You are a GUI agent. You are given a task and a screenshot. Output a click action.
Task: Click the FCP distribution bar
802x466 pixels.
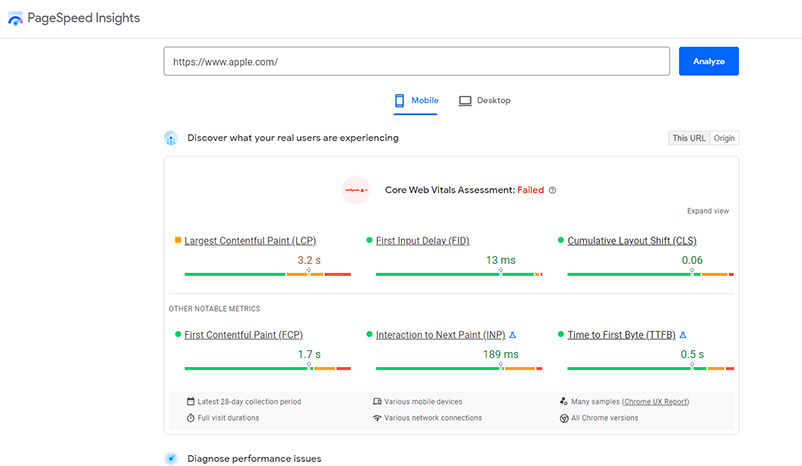pos(268,368)
